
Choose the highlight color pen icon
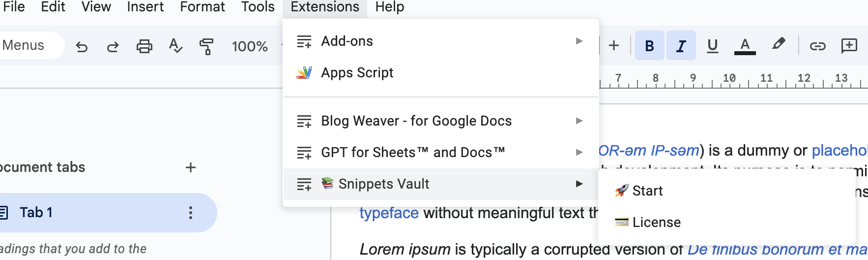(778, 45)
